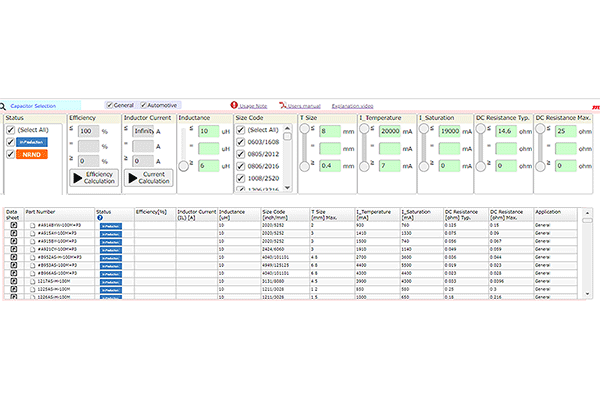The height and width of the screenshot is (400, 600).
Task: Open the Explanation video link
Action: [351, 104]
